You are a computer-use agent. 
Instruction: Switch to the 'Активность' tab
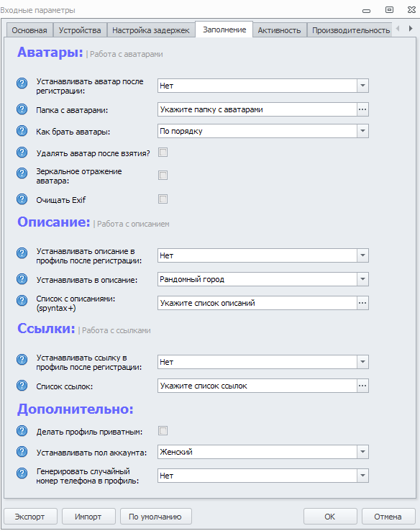click(279, 30)
